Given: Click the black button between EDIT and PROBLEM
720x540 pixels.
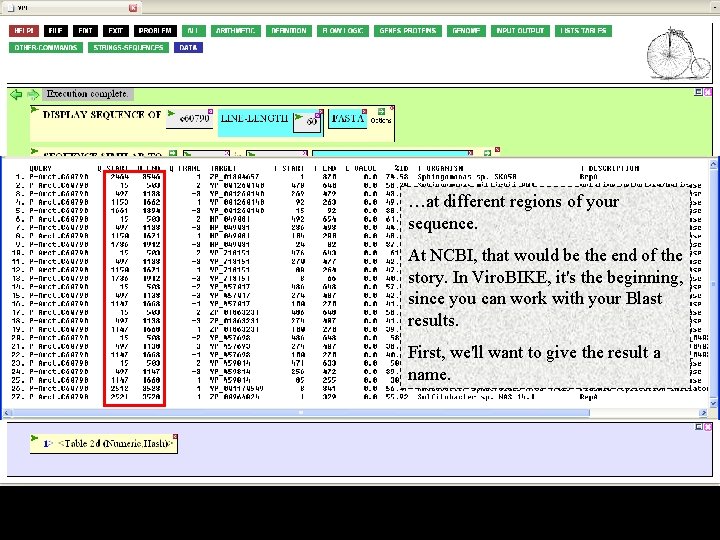Looking at the screenshot, I should click(115, 31).
